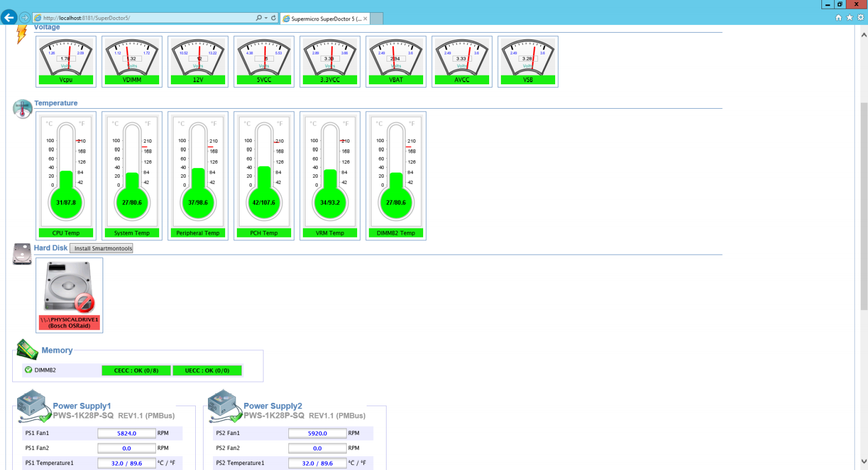Select the VBAT voltage gauge

click(x=396, y=62)
